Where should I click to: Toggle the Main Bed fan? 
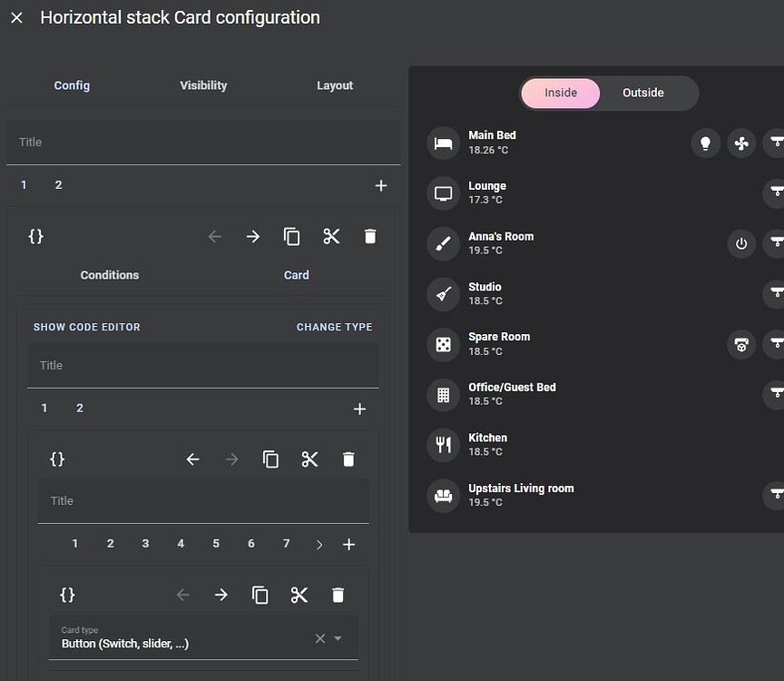pos(741,143)
